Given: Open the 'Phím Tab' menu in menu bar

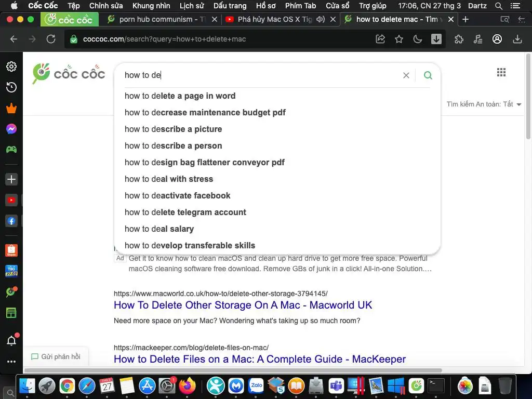Looking at the screenshot, I should (x=301, y=6).
